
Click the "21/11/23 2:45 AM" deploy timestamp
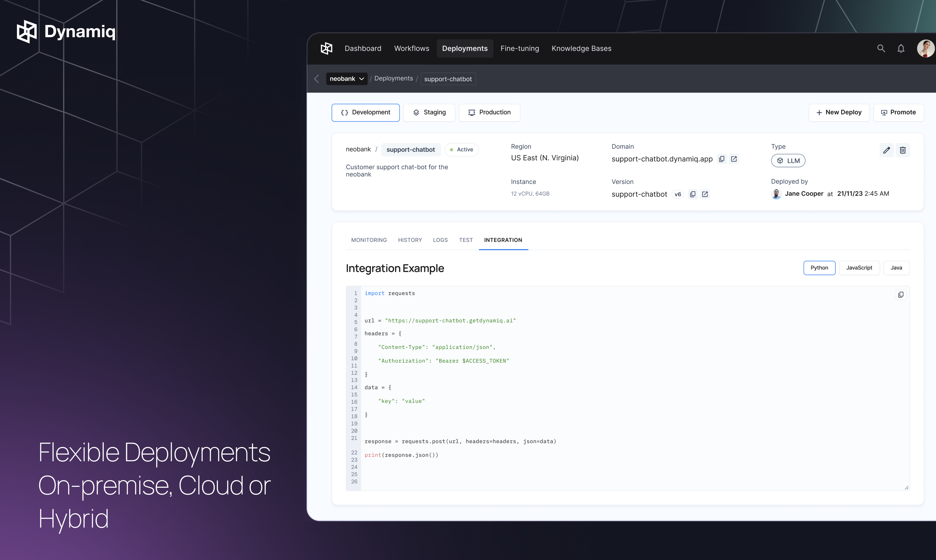pos(863,194)
